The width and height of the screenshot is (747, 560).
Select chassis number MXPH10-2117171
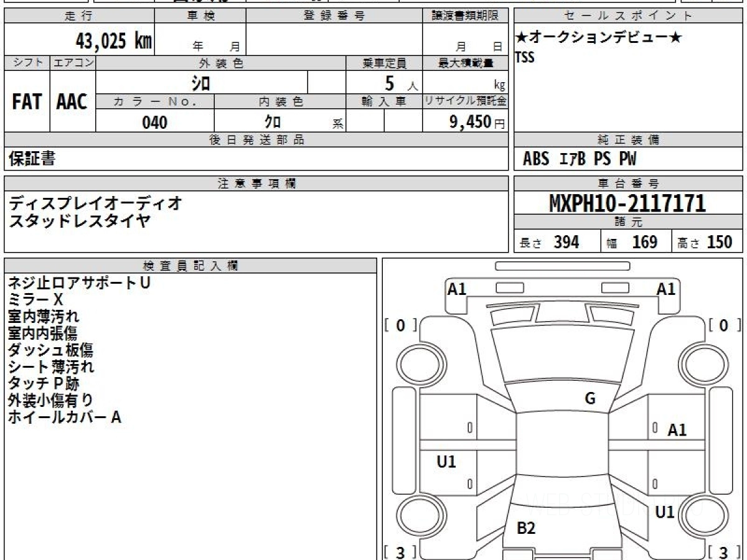coord(627,203)
